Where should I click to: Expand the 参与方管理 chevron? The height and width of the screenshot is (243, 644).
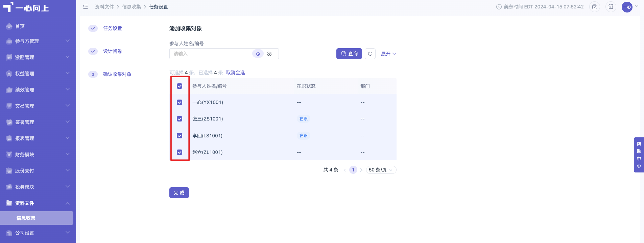click(x=68, y=41)
